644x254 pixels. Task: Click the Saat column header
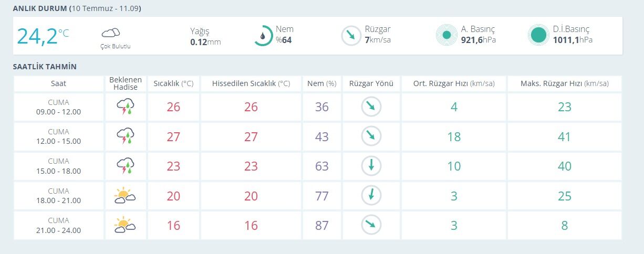58,83
